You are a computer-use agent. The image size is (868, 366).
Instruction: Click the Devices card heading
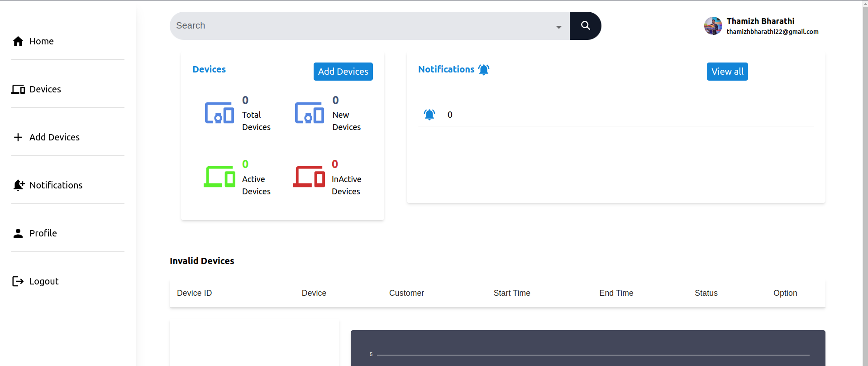click(x=209, y=69)
